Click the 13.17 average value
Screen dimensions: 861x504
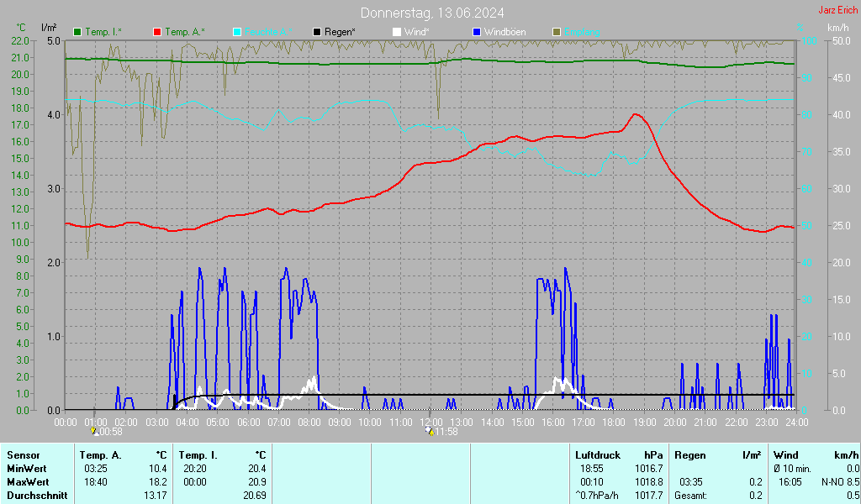[156, 496]
